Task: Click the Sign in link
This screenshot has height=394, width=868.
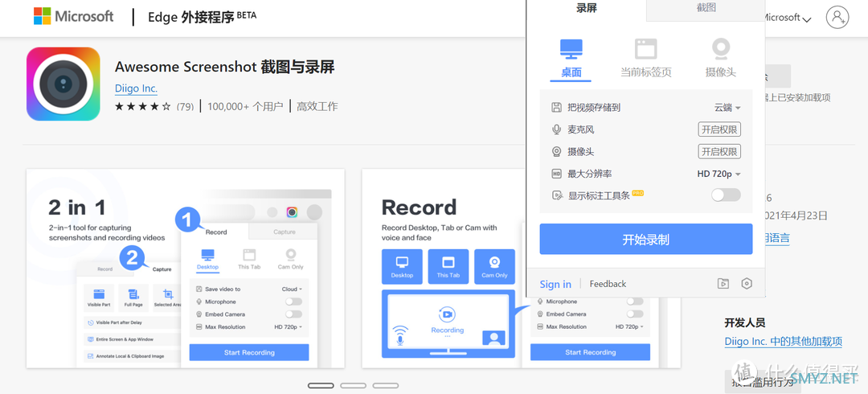Action: tap(555, 285)
